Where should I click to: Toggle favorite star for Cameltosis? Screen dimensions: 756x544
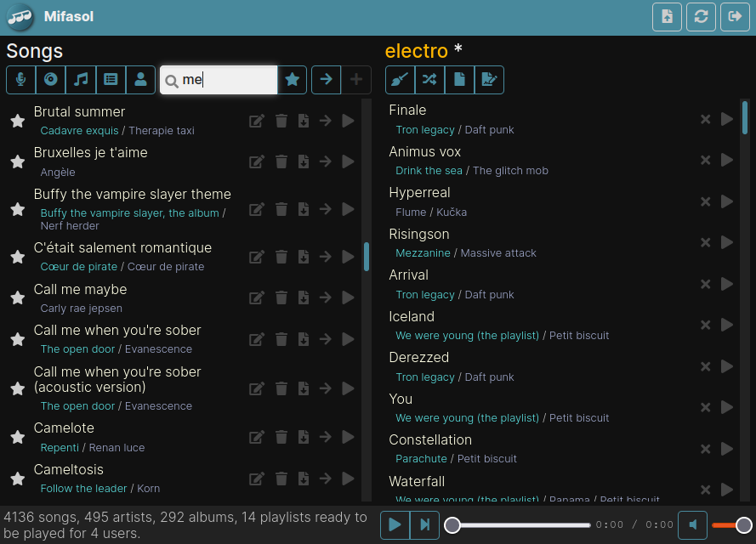(x=18, y=479)
